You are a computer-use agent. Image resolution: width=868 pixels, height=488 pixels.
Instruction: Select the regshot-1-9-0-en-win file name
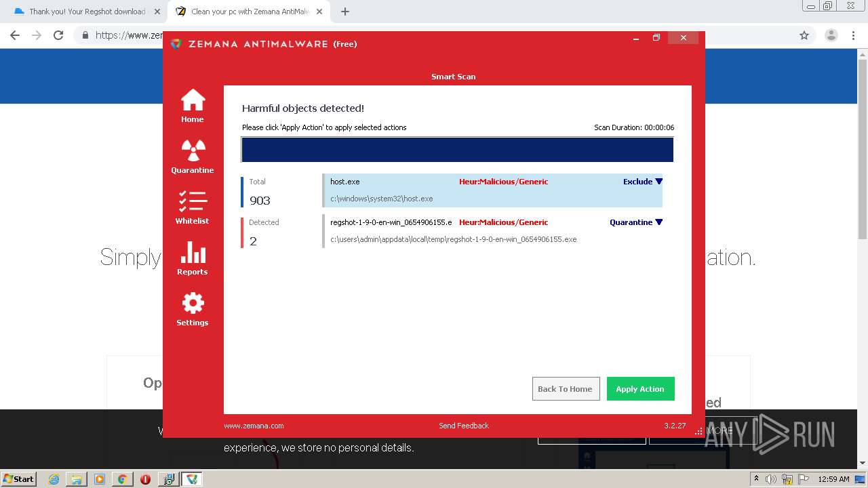(x=391, y=222)
